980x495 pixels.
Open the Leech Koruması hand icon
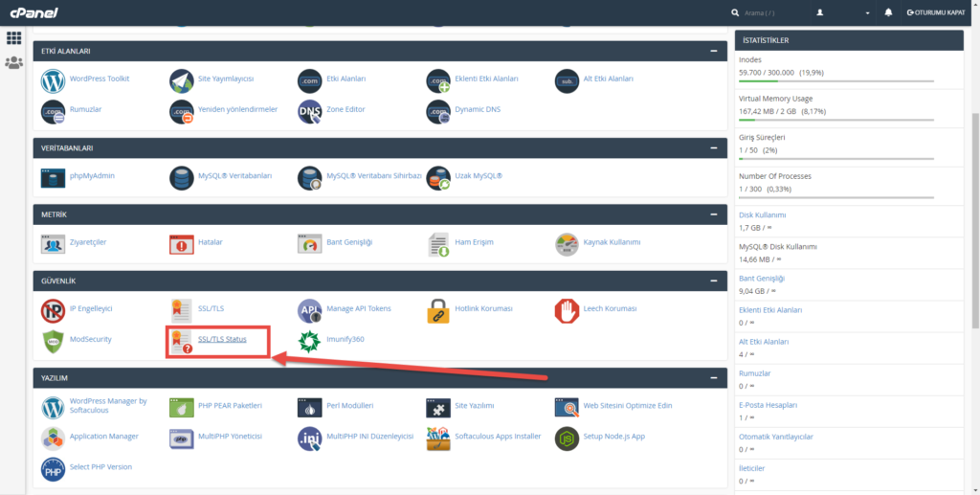coord(567,310)
